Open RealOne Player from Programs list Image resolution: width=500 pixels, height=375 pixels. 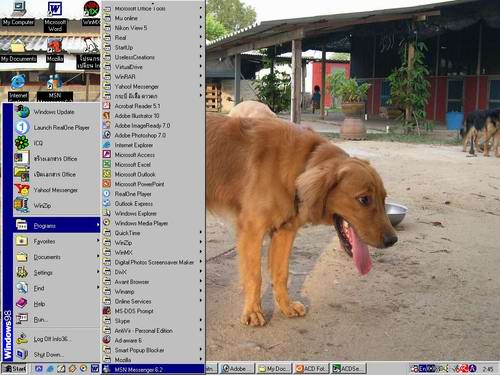click(153, 194)
